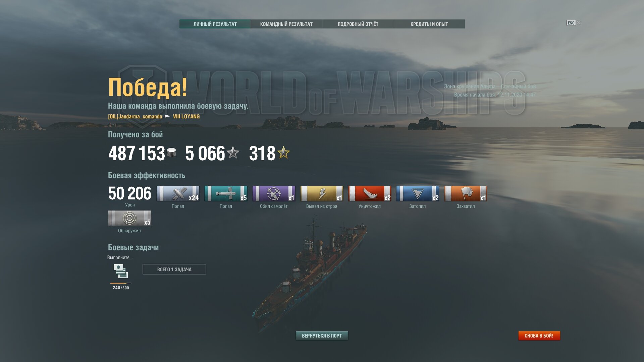Click the credits coin icon
Image resolution: width=644 pixels, height=362 pixels.
click(x=171, y=153)
